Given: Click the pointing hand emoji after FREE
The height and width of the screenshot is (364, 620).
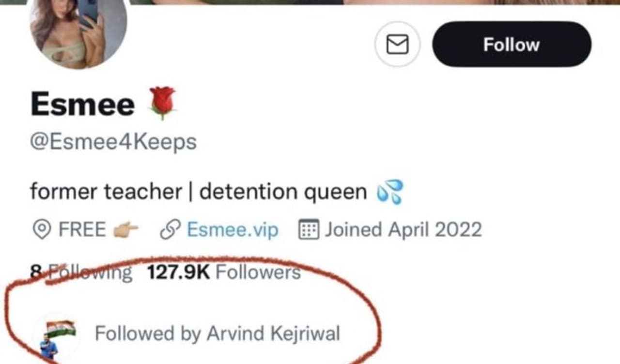Looking at the screenshot, I should coord(125,229).
